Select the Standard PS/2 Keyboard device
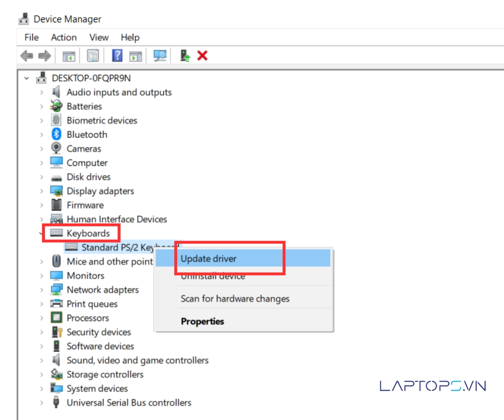This screenshot has height=420, width=504. [x=122, y=247]
